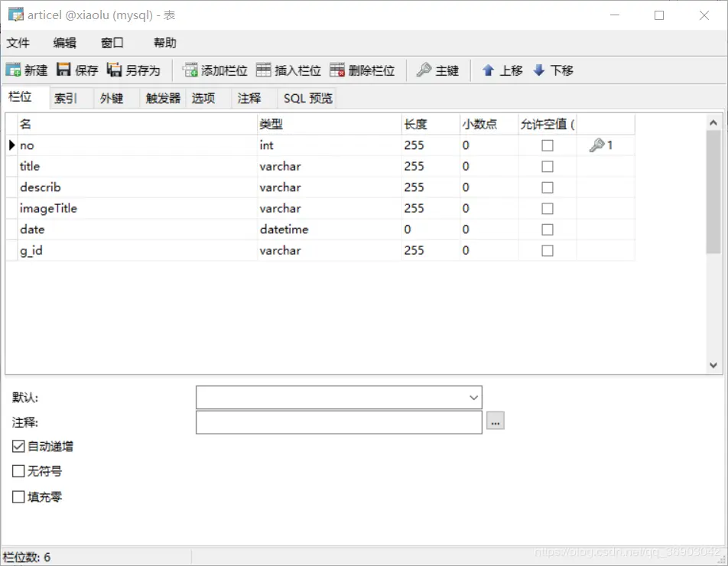This screenshot has width=728, height=566.
Task: Toggle allow-null checkbox for title field
Action: [548, 166]
